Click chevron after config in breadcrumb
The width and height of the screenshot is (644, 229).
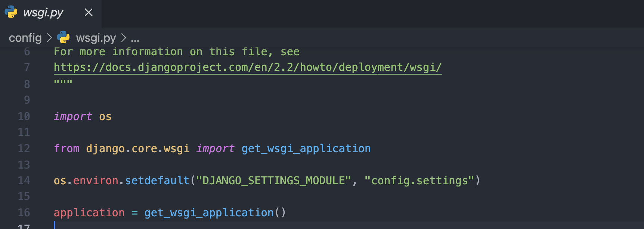coord(49,38)
